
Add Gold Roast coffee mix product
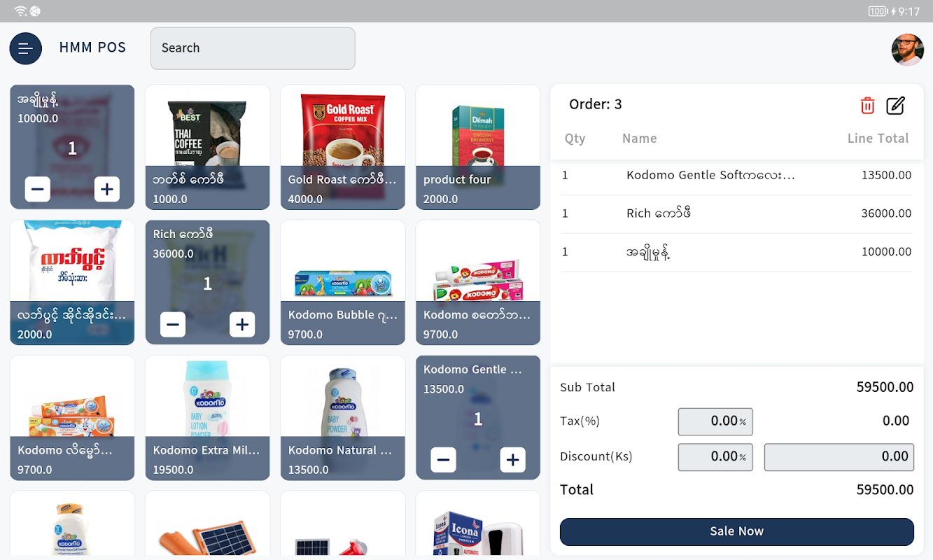343,147
